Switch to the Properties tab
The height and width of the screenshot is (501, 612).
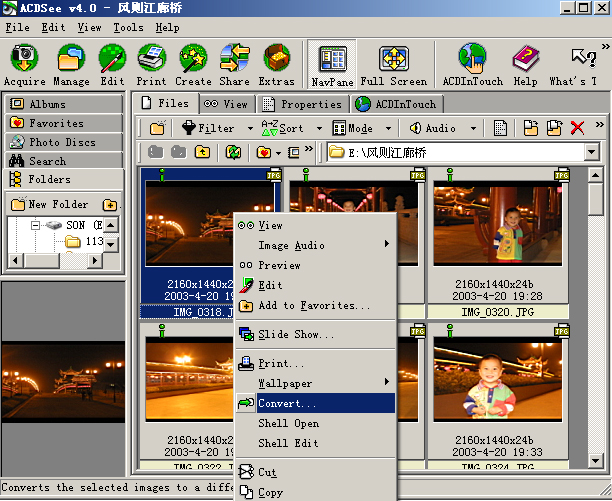(303, 104)
